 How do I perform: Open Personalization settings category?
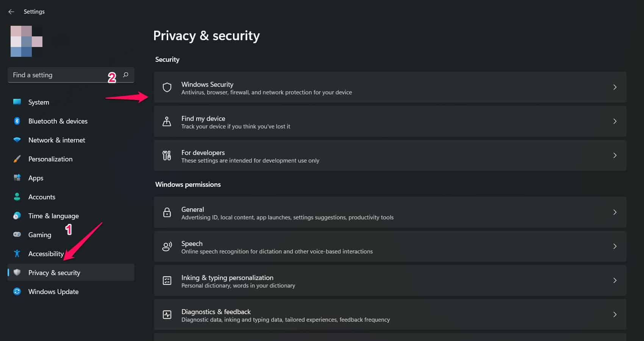tap(50, 159)
